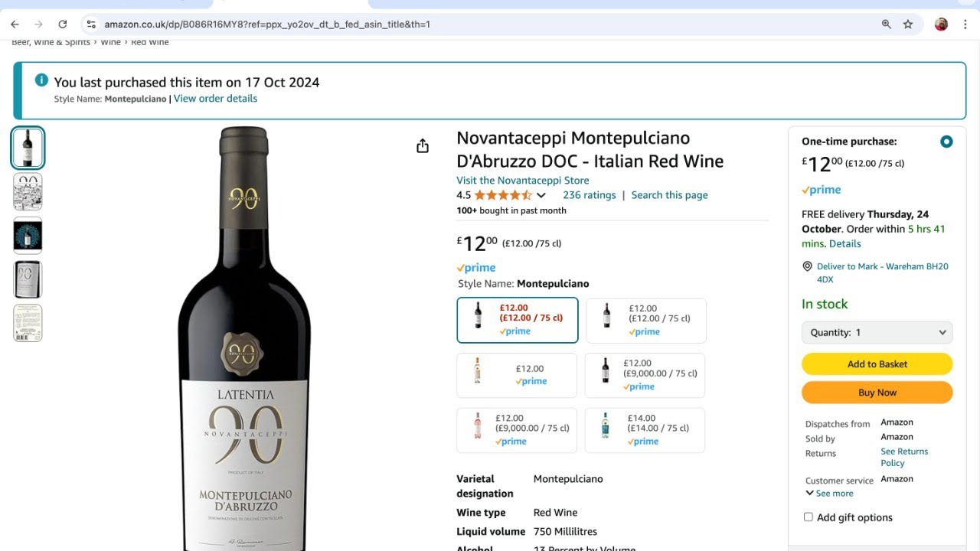Image resolution: width=980 pixels, height=551 pixels.
Task: Click the zoom magnifier icon in address bar
Action: (887, 24)
